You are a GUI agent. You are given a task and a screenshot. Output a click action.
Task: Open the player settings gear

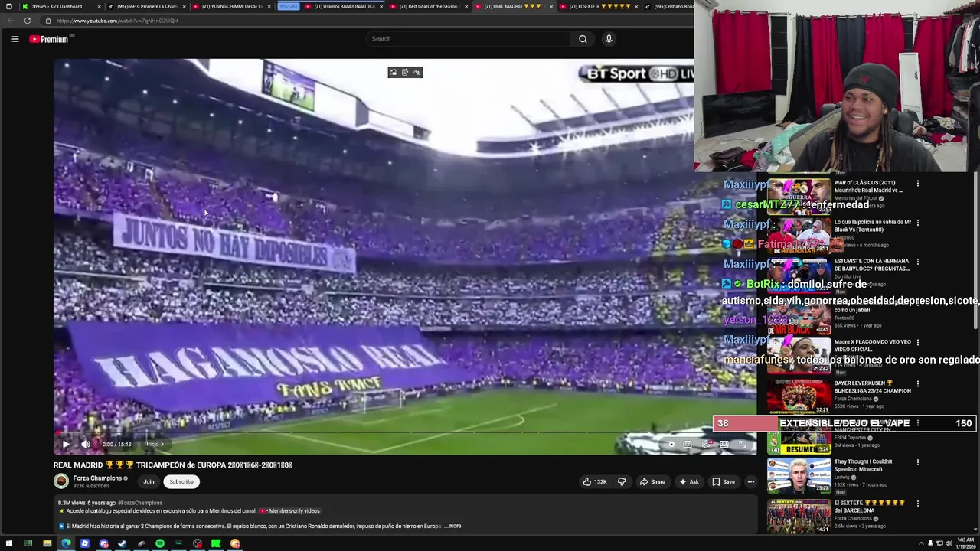pos(706,444)
